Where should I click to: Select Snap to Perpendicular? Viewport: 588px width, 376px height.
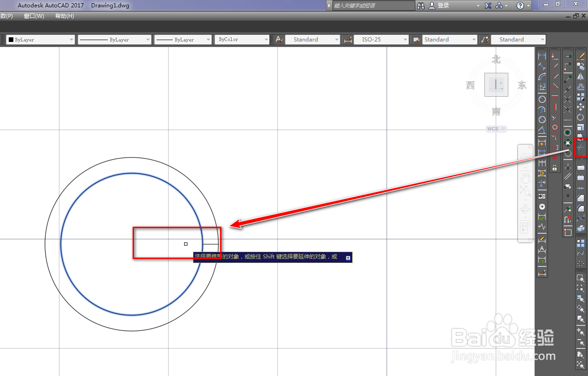coord(568,167)
